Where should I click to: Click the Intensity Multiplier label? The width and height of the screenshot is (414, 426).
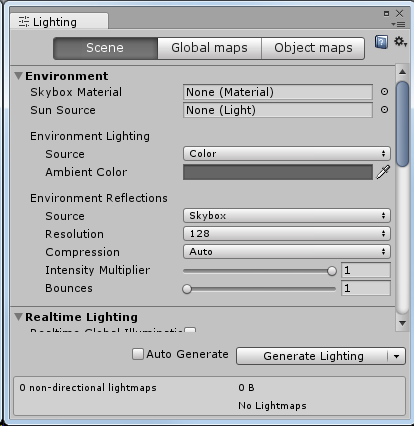pyautogui.click(x=98, y=270)
